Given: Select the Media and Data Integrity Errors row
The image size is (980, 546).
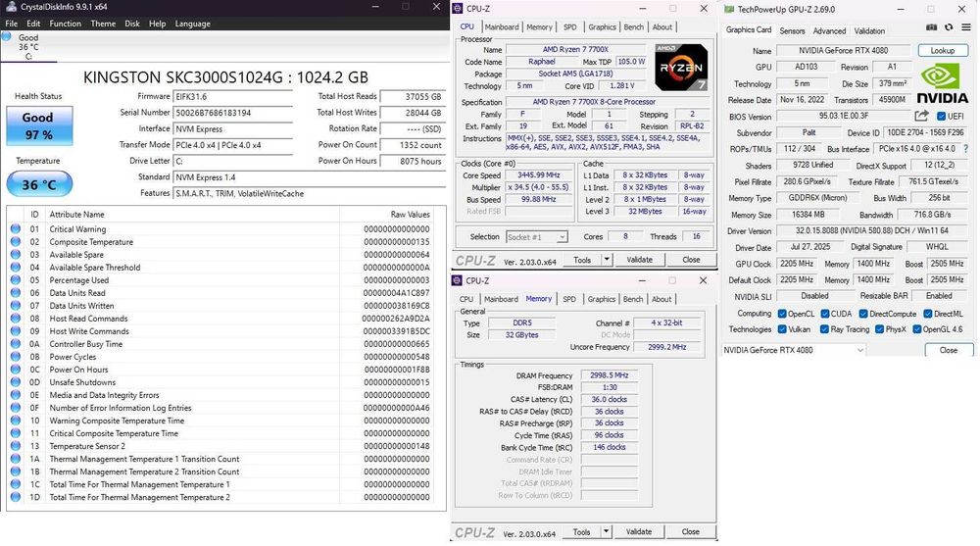Looking at the screenshot, I should click(x=219, y=395).
